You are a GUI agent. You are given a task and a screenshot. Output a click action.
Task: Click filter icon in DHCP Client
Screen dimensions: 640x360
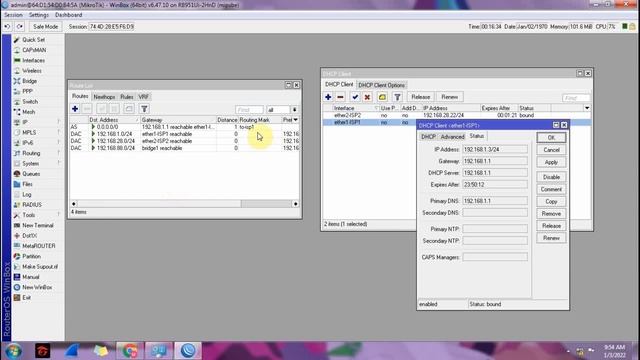tap(397, 97)
